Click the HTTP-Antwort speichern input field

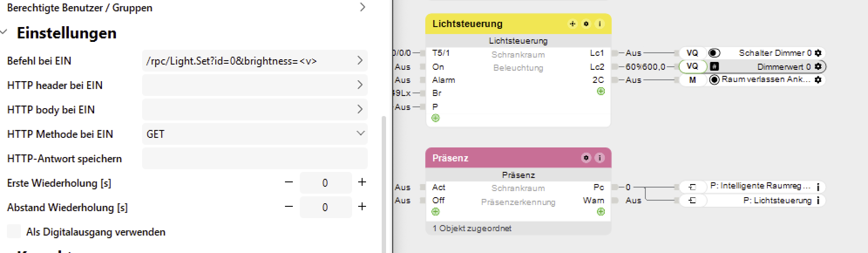tap(254, 158)
